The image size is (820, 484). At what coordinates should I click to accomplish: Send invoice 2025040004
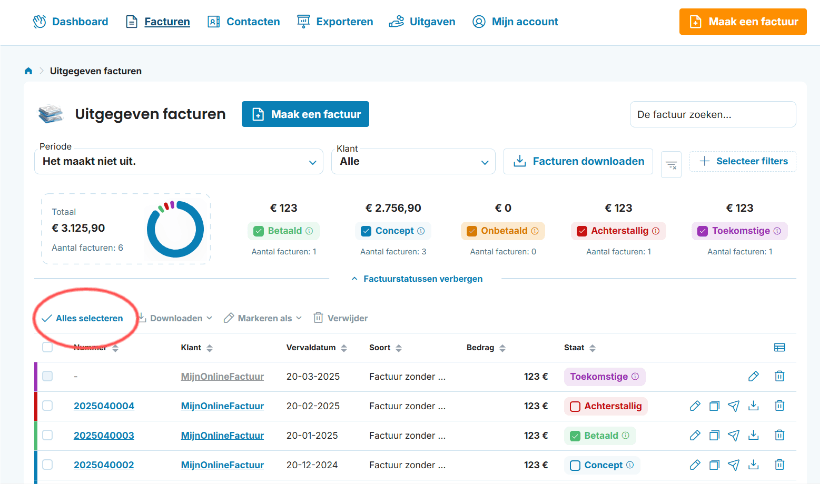(x=734, y=406)
